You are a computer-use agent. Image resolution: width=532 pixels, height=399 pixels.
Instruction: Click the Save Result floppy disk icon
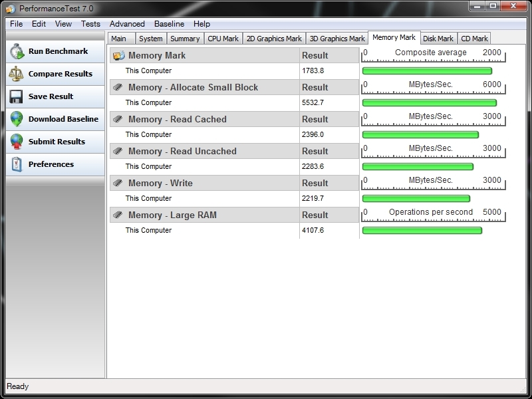tap(16, 96)
